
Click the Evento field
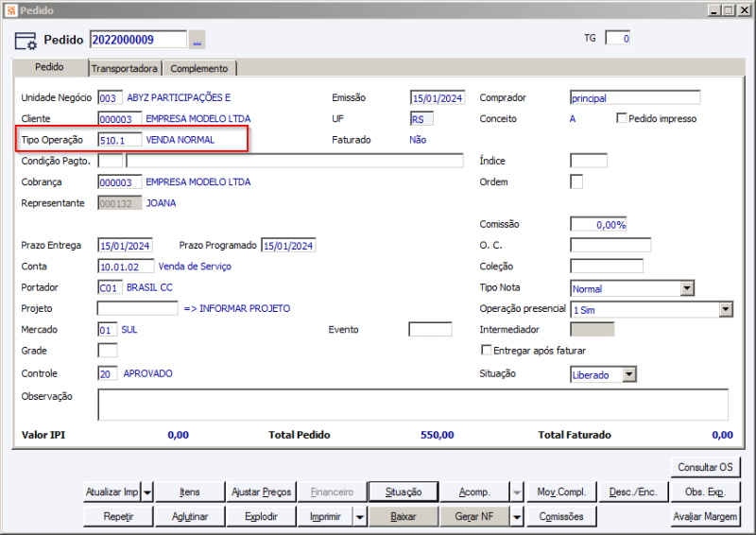430,330
